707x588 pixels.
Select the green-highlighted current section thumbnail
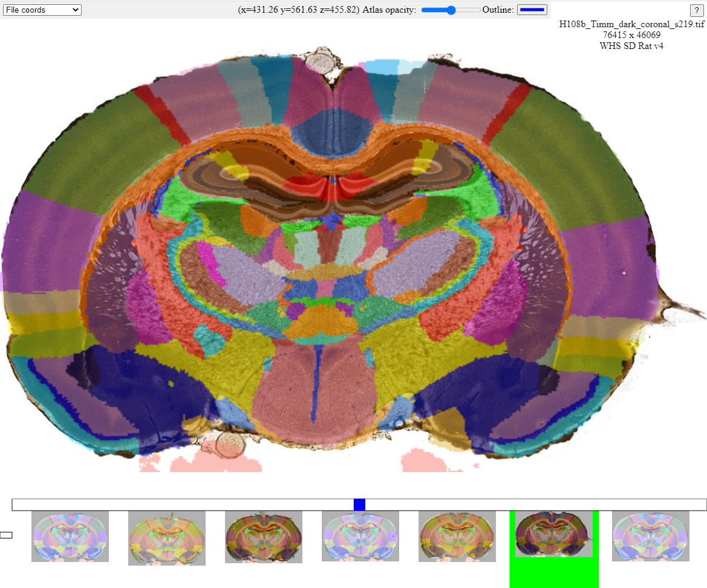tap(553, 534)
